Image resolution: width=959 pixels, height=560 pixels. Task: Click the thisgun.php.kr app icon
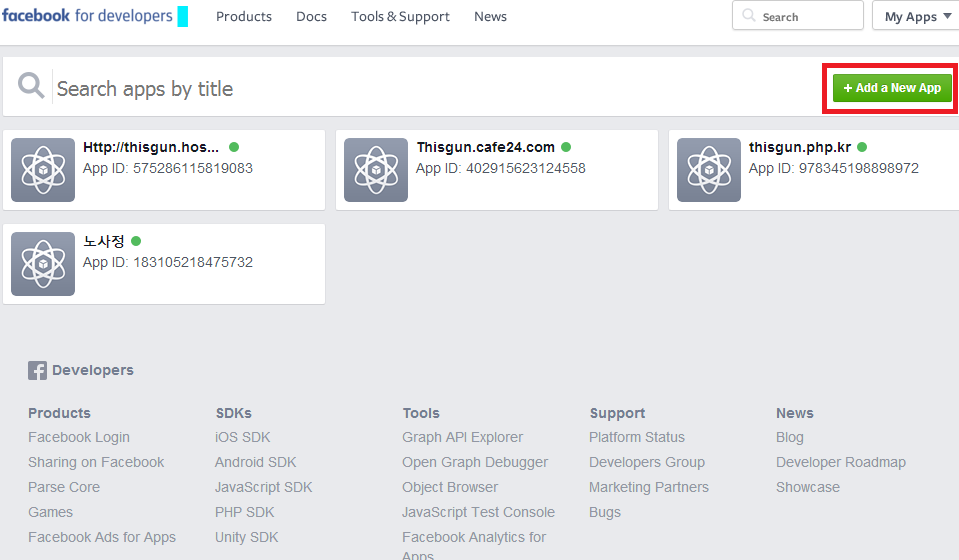click(x=708, y=170)
